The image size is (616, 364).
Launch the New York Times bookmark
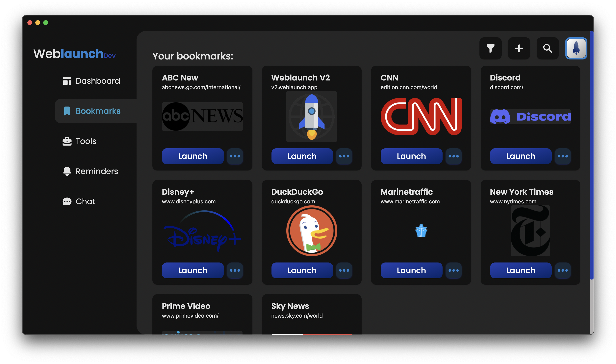pyautogui.click(x=521, y=270)
